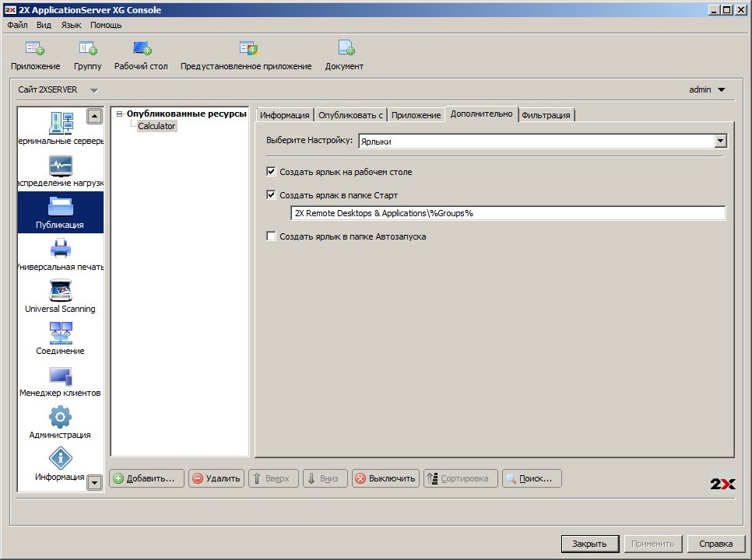Collapse the Опубликованные ресурсы tree node
This screenshot has height=560, width=752.
click(x=119, y=114)
